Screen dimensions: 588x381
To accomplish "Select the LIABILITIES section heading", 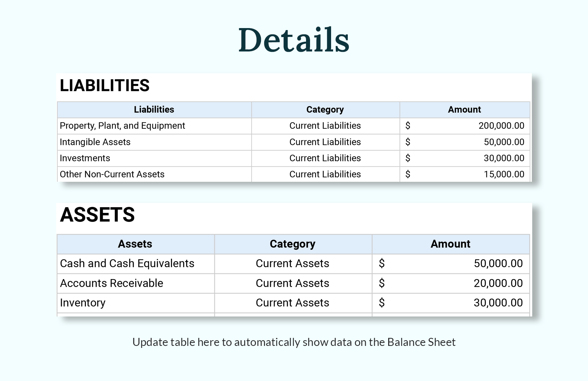I will tap(105, 86).
